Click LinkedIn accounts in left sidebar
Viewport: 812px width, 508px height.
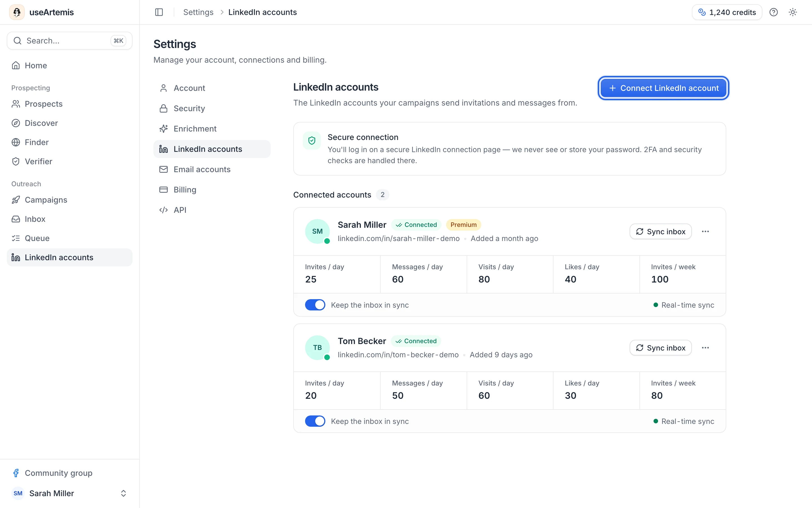tap(69, 257)
